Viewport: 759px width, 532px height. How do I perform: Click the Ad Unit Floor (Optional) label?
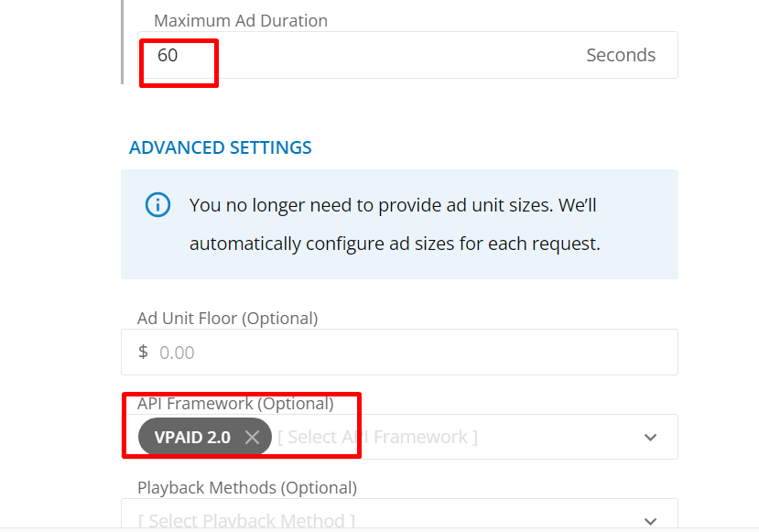pos(227,319)
